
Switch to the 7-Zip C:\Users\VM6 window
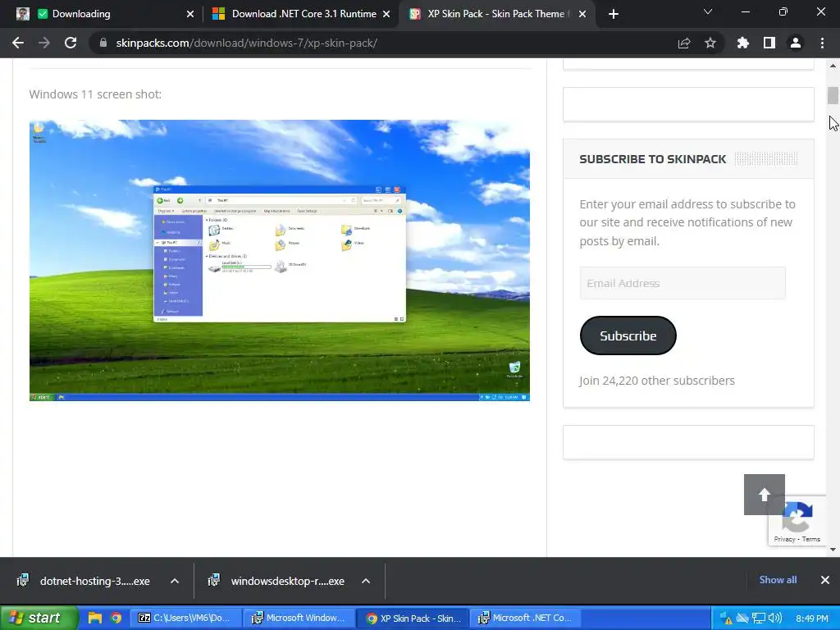[x=185, y=618]
